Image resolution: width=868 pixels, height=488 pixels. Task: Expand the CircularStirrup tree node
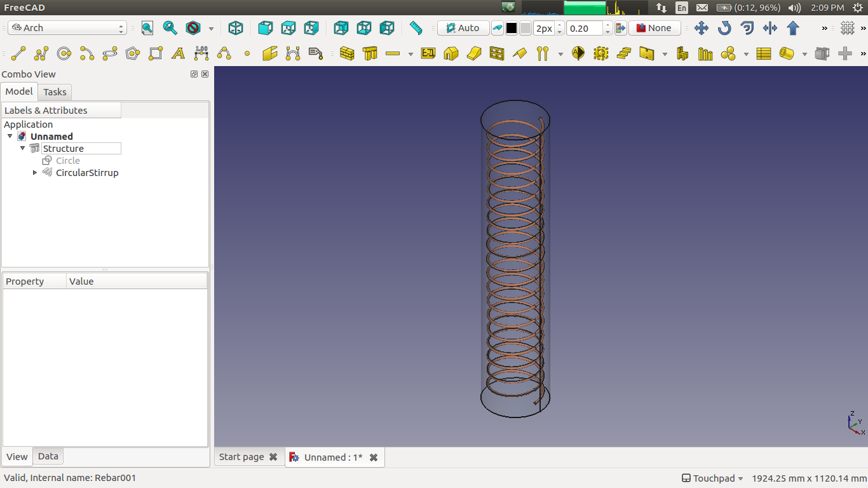tap(35, 172)
